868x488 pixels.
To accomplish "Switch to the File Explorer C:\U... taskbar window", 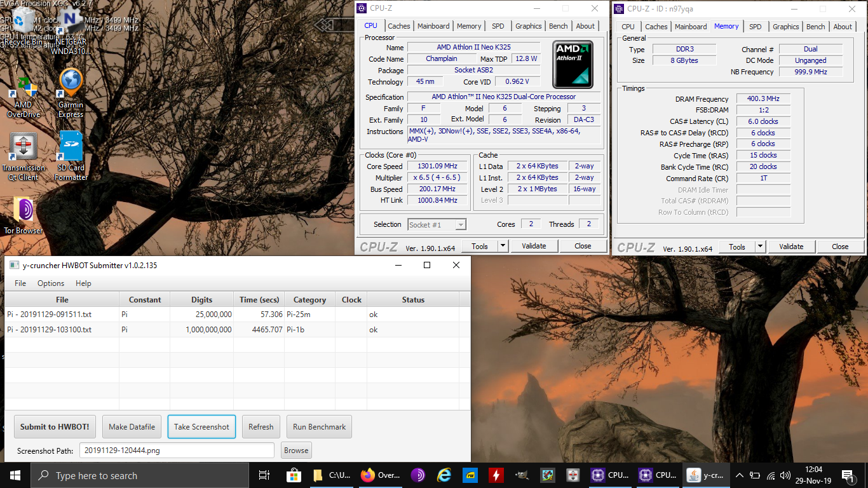I will (x=332, y=475).
